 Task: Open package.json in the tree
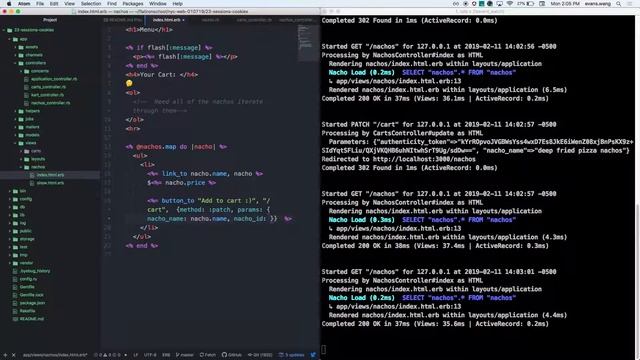(x=32, y=303)
